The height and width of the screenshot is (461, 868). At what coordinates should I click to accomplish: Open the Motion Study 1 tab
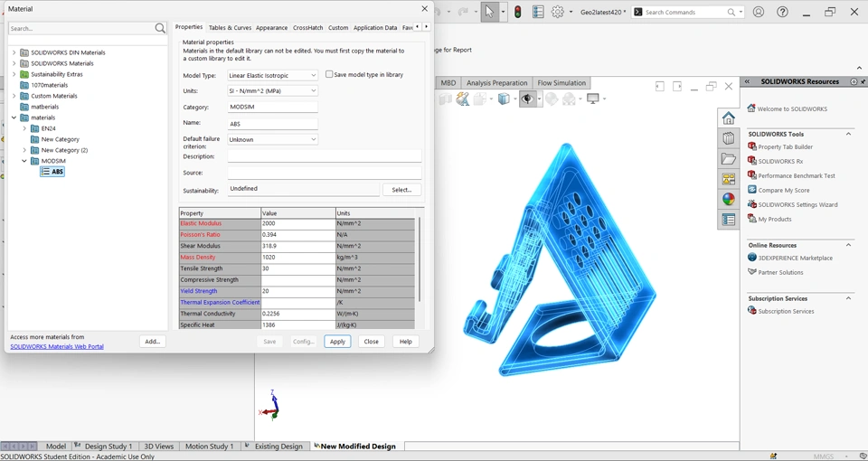[209, 446]
